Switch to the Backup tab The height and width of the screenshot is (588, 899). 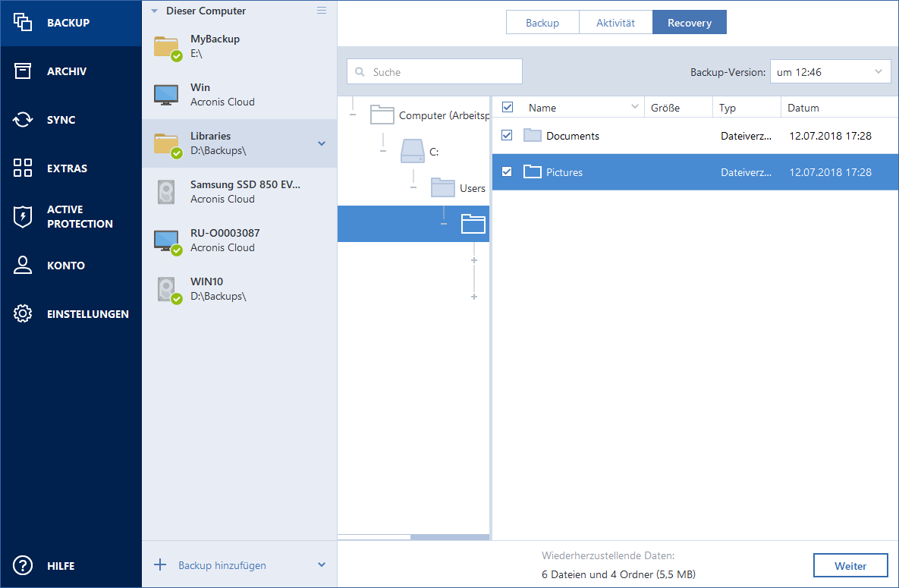point(542,22)
